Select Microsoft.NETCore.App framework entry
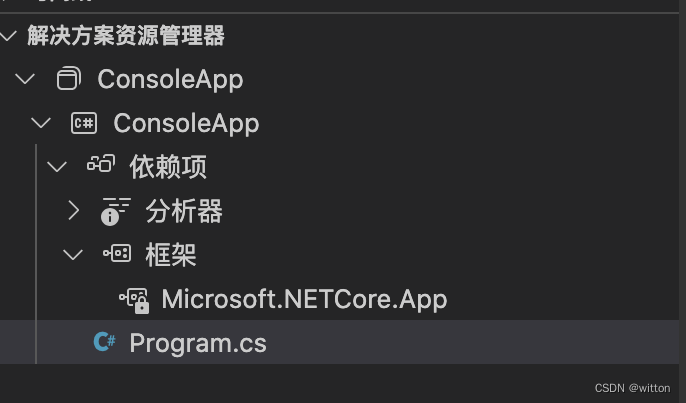The height and width of the screenshot is (403, 686). coord(304,299)
